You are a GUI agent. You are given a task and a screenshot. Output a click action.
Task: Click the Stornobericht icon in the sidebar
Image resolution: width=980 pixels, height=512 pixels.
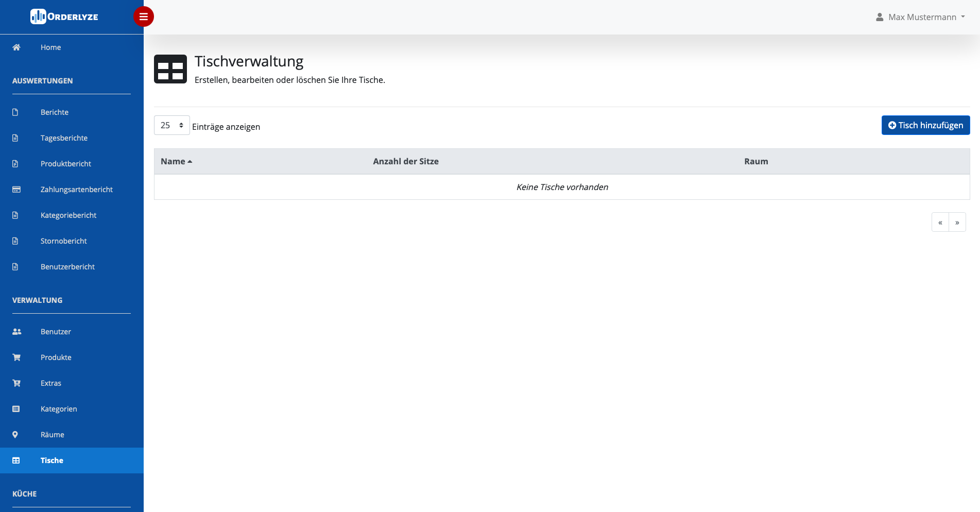[x=15, y=241]
